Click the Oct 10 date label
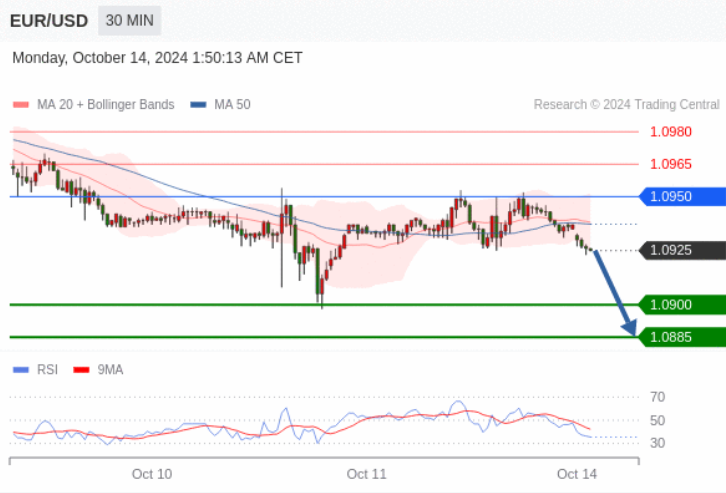Screen dimensions: 726x493 152,474
